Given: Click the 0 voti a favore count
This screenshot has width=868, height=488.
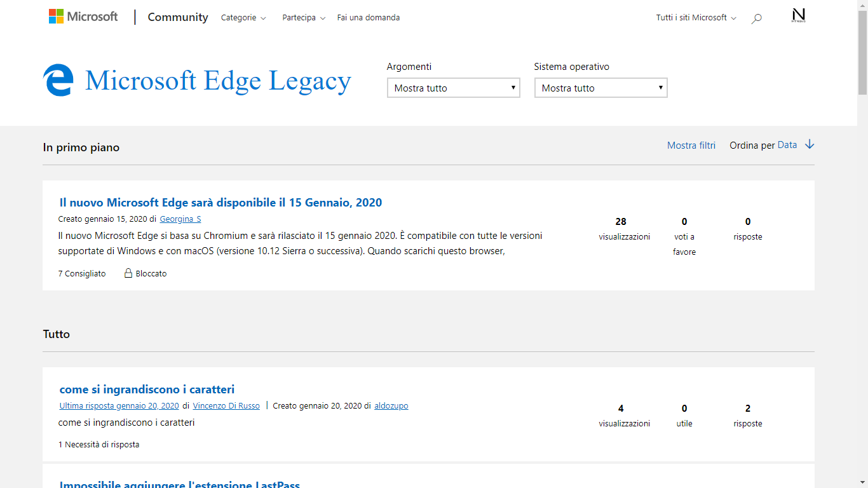Looking at the screenshot, I should 684,236.
